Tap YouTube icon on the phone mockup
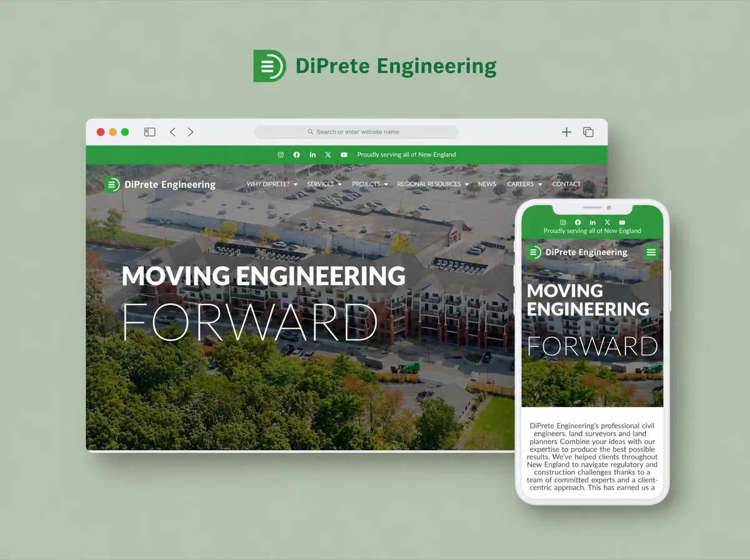Viewport: 750px width, 560px height. (x=622, y=222)
